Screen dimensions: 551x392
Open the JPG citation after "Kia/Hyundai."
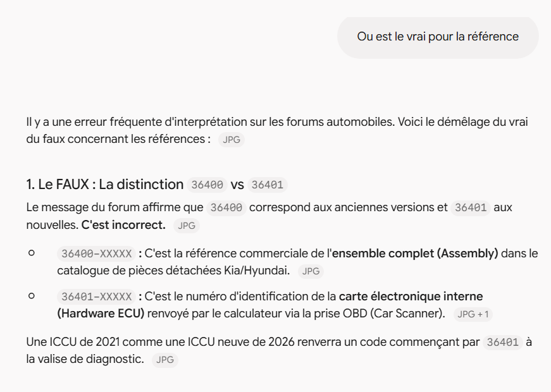[x=311, y=271]
